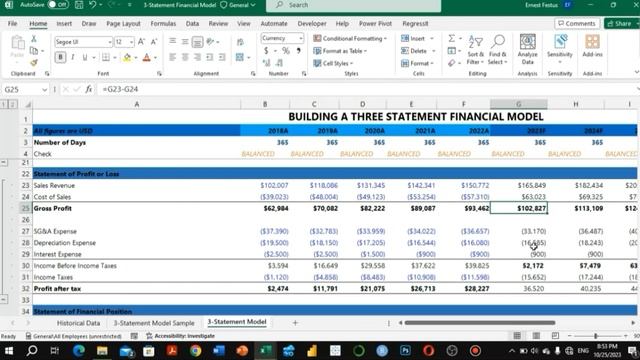Viewport: 640px width, 360px height.
Task: Click the horizontal scrollbar thumb
Action: click(480, 323)
